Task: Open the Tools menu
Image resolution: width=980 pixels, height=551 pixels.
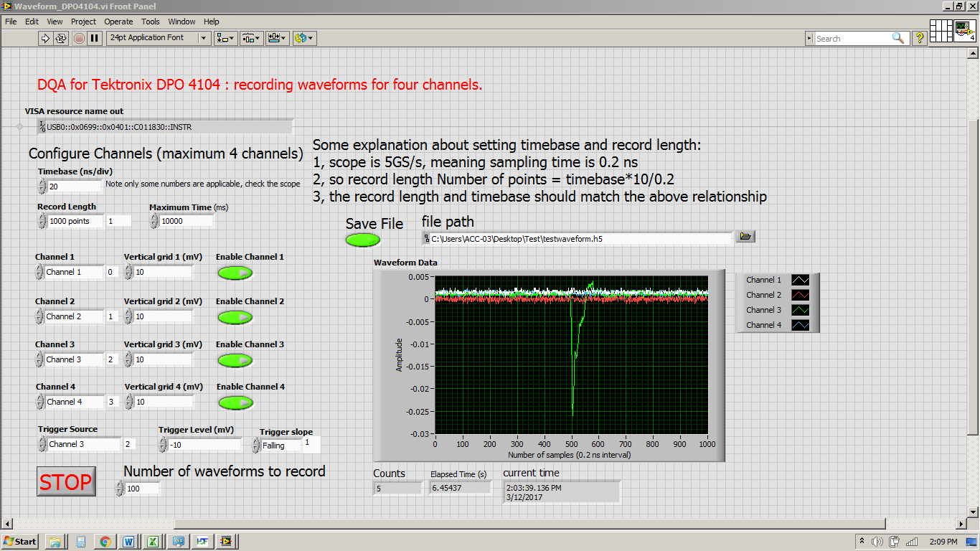Action: (x=151, y=22)
